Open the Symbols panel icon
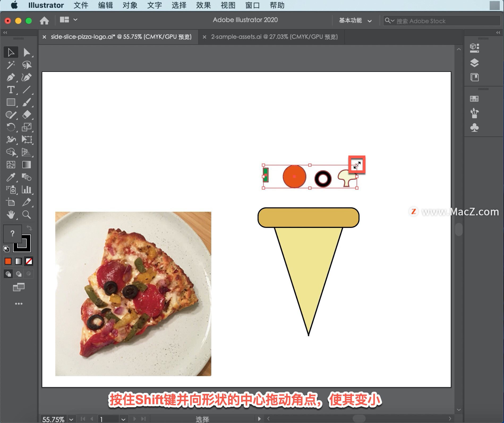 pos(475,128)
